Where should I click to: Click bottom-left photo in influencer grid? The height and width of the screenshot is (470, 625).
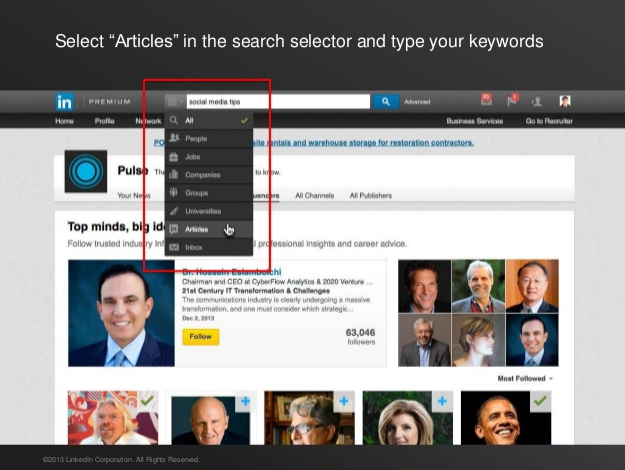pos(425,340)
